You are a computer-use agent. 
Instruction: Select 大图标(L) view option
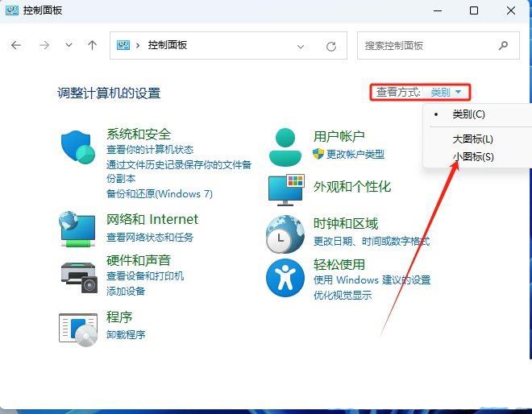point(472,139)
